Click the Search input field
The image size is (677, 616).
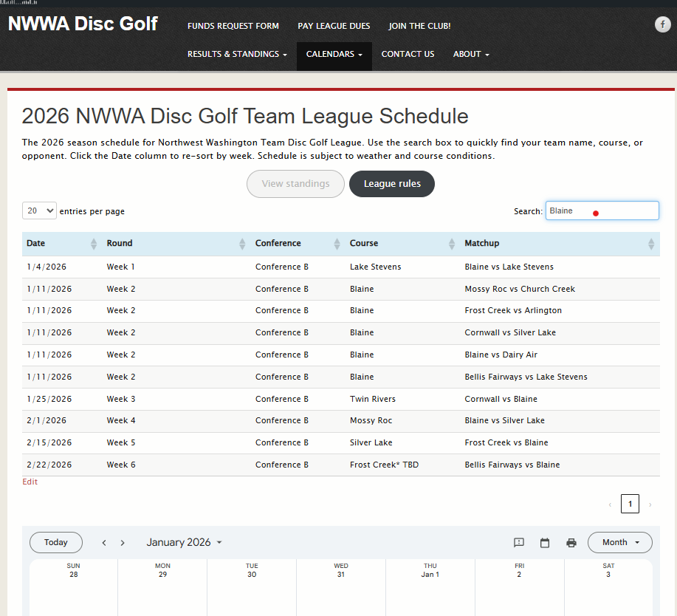click(x=602, y=211)
